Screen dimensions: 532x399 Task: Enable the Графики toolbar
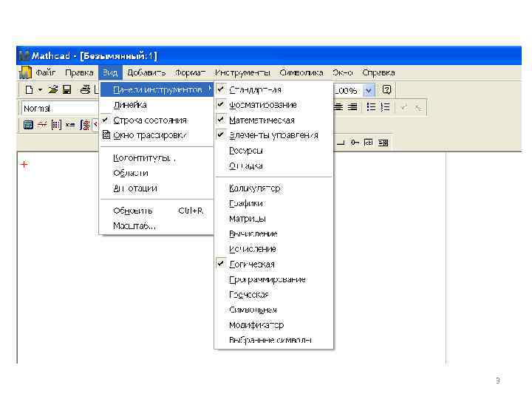tap(273, 203)
